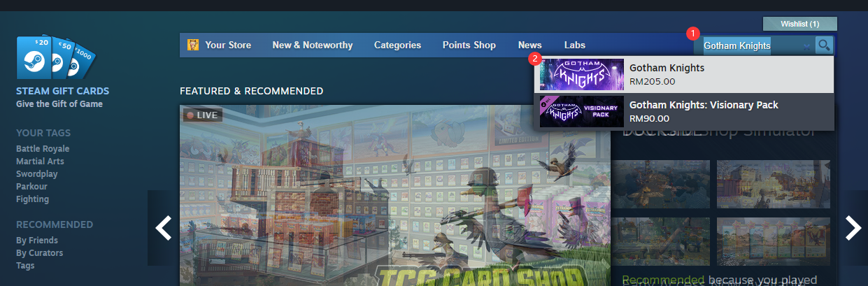Open the Labs tab
The height and width of the screenshot is (286, 868).
pyautogui.click(x=575, y=45)
